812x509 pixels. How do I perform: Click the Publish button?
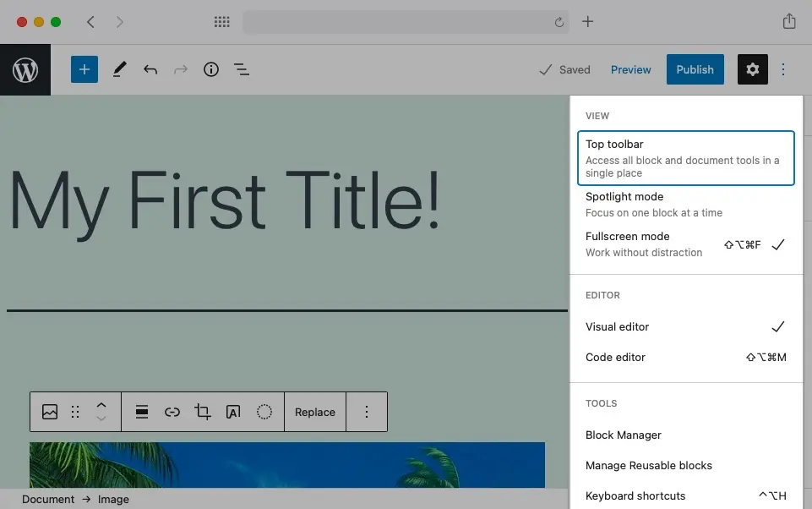click(695, 69)
